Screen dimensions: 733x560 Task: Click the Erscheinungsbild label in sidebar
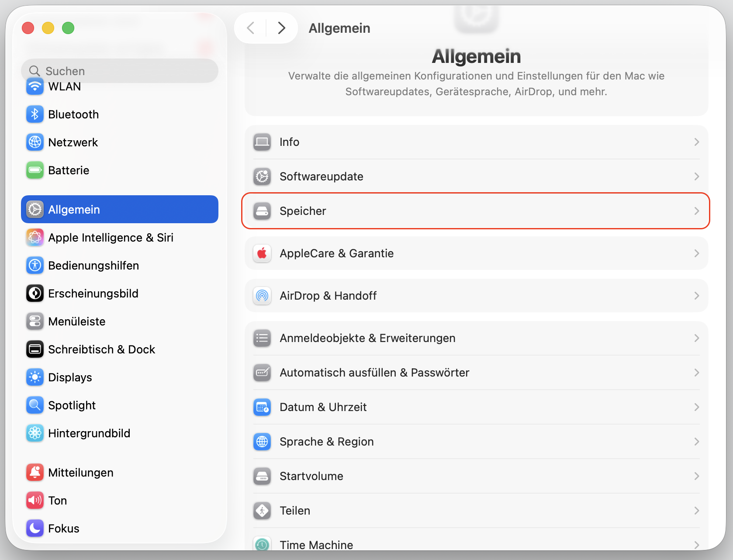(x=93, y=294)
